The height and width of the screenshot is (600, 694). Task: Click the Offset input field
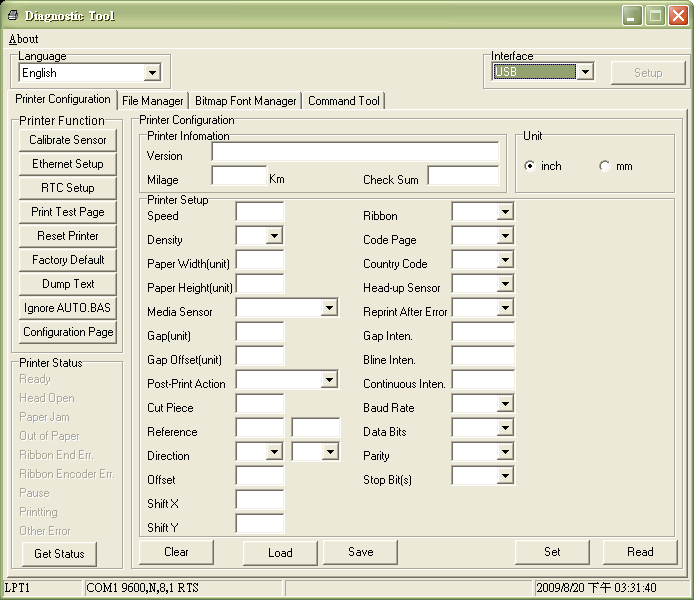(260, 476)
